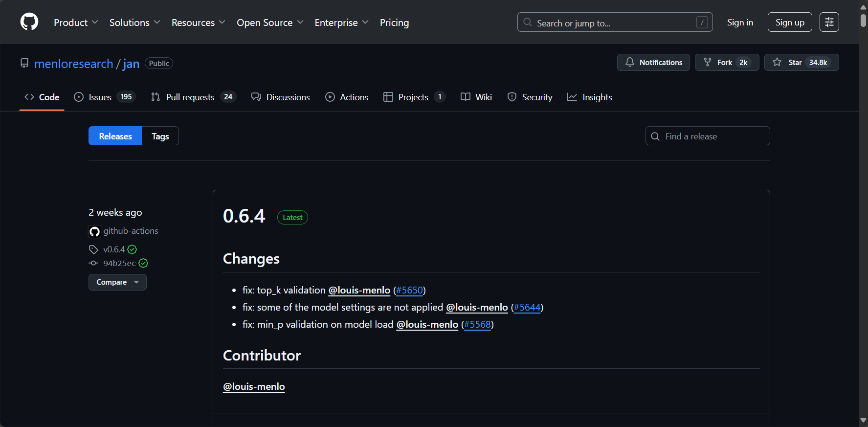
Task: Open pull request #5650
Action: pyautogui.click(x=409, y=290)
